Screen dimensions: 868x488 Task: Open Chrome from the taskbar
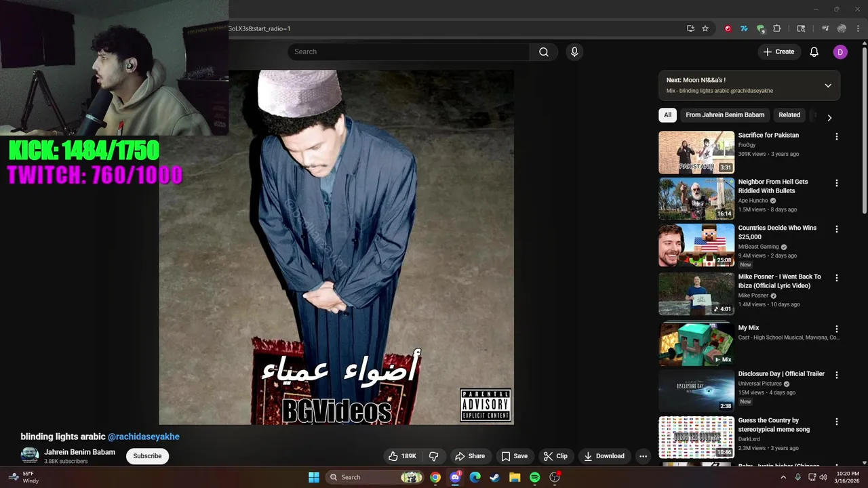click(435, 477)
